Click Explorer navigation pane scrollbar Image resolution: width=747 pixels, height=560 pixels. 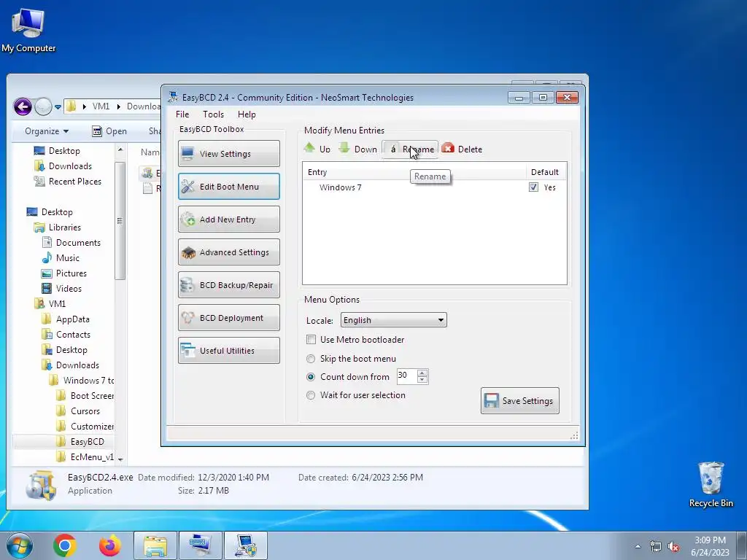tap(120, 220)
